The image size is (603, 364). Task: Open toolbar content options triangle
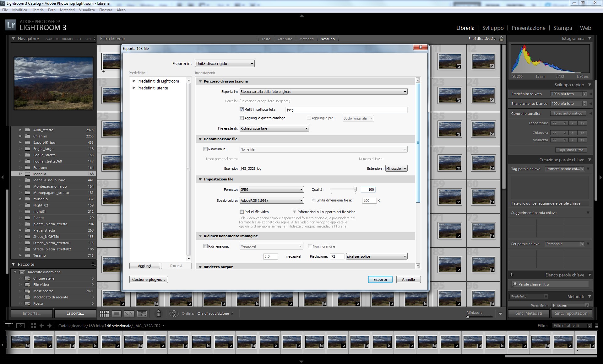(x=500, y=313)
